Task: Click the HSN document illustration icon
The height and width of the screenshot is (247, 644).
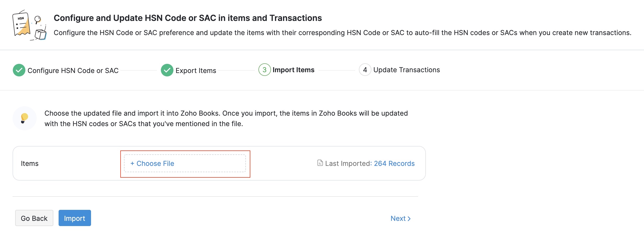Action: 29,25
